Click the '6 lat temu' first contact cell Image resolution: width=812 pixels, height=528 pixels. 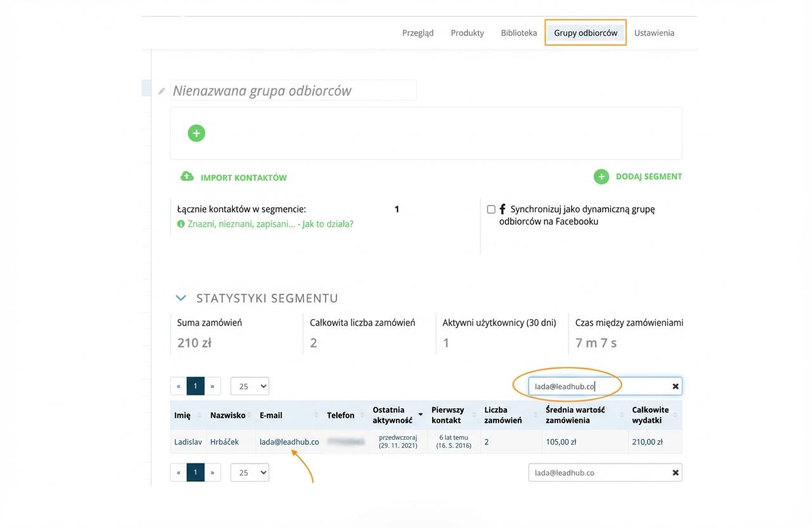(x=454, y=442)
